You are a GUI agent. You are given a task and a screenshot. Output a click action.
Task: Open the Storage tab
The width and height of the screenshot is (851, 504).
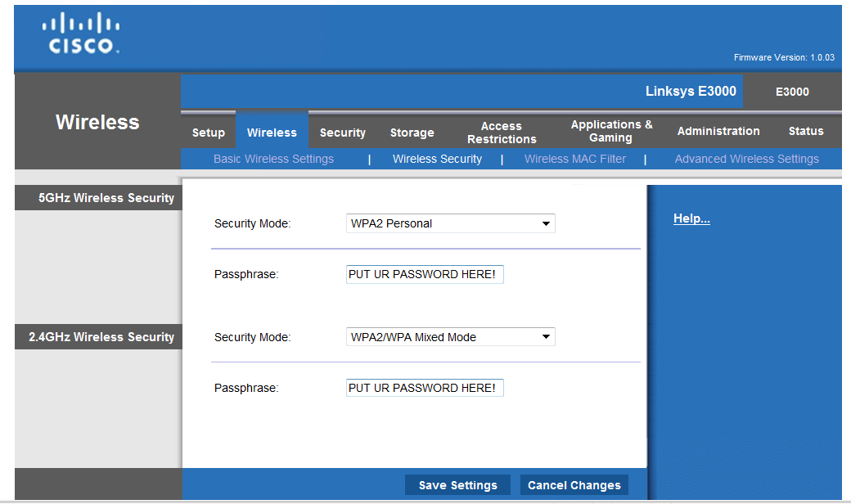(412, 133)
